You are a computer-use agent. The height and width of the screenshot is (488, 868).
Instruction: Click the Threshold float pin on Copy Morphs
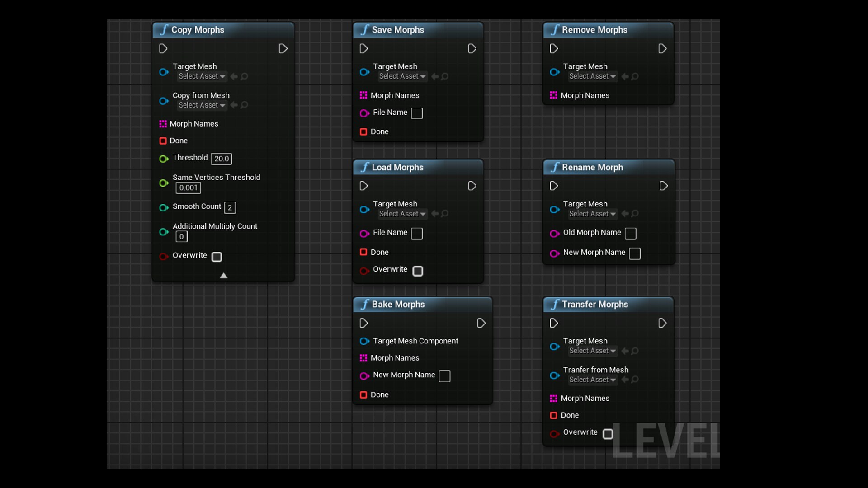click(164, 159)
